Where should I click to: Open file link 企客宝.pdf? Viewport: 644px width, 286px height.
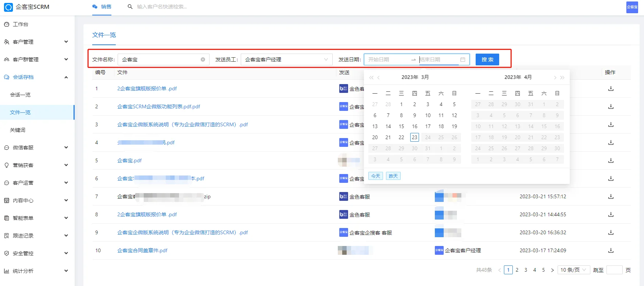coord(129,160)
